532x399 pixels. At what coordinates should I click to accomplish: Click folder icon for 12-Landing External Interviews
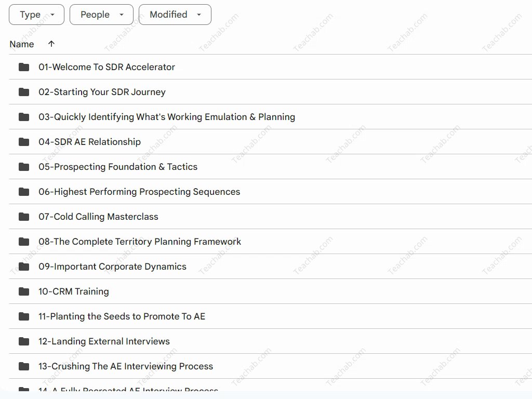[x=24, y=341]
